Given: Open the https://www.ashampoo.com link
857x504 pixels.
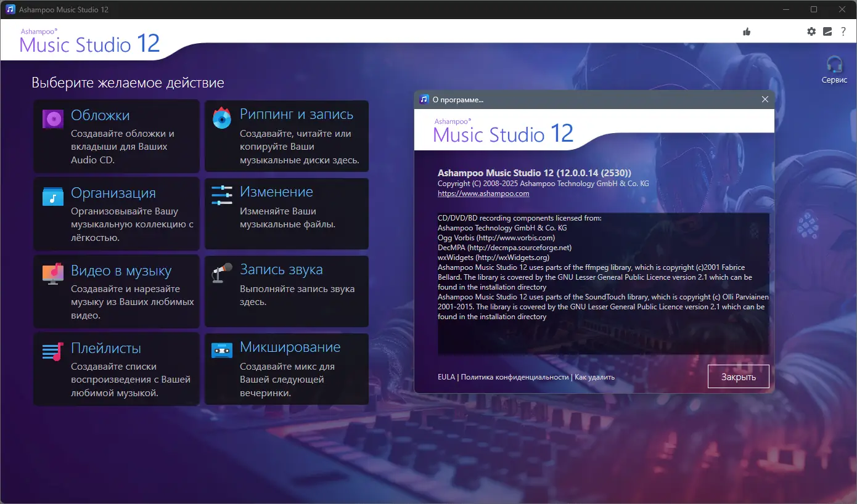Looking at the screenshot, I should 483,193.
